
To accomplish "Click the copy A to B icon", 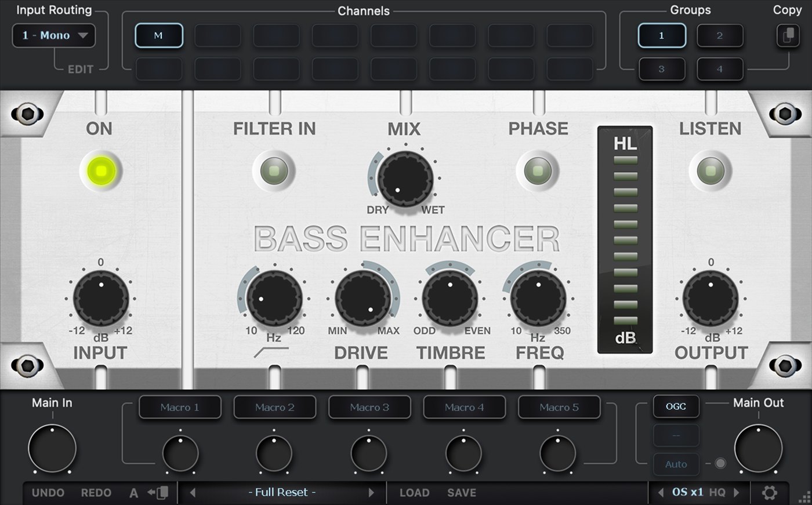I will coord(158,493).
